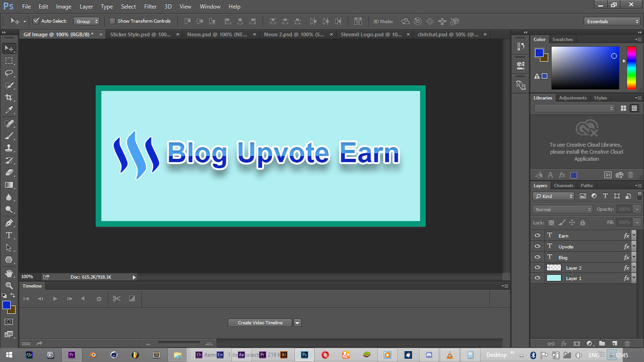Open the Steemit Logo.psd document tab
The height and width of the screenshot is (362, 644).
[x=375, y=34]
